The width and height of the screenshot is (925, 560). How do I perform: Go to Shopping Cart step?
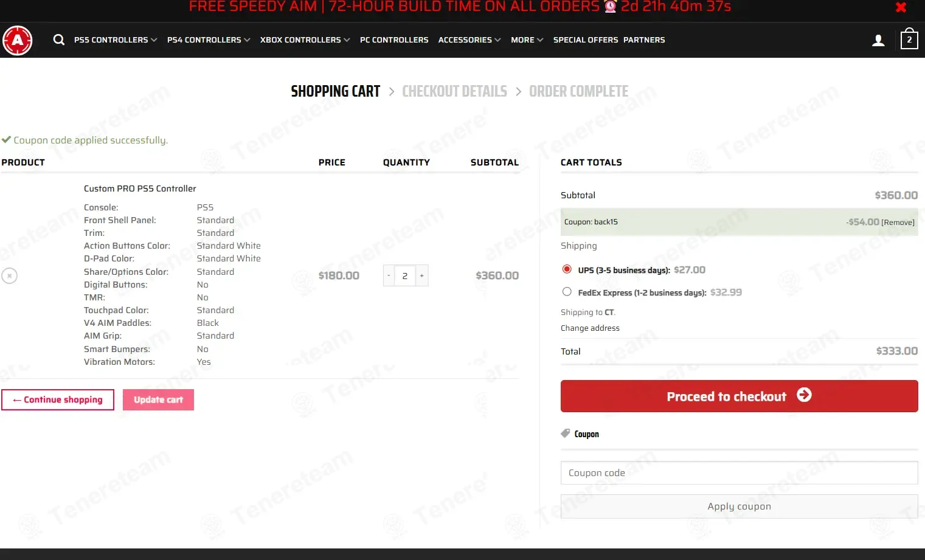pos(336,91)
